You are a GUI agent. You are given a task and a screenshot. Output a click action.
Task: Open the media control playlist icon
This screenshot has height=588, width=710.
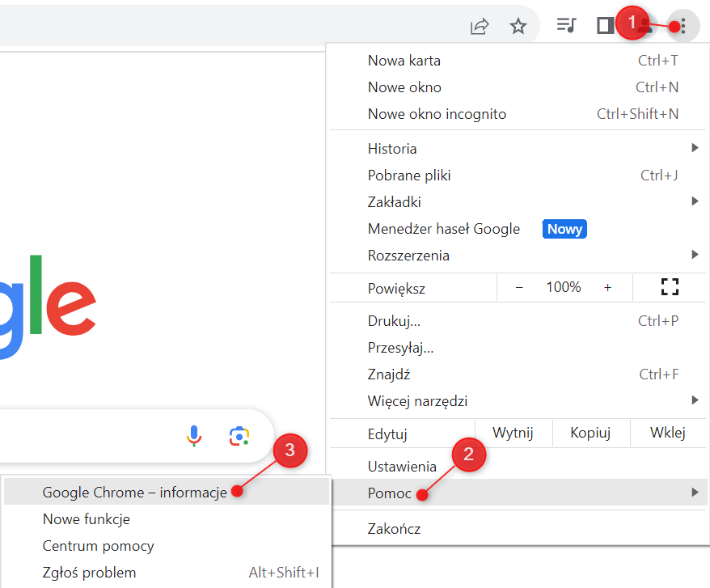pyautogui.click(x=566, y=26)
